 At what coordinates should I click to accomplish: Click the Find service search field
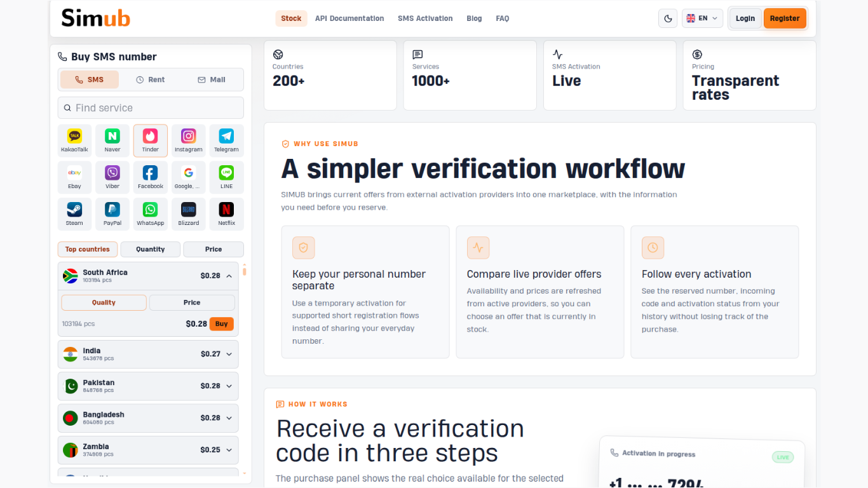pos(151,108)
